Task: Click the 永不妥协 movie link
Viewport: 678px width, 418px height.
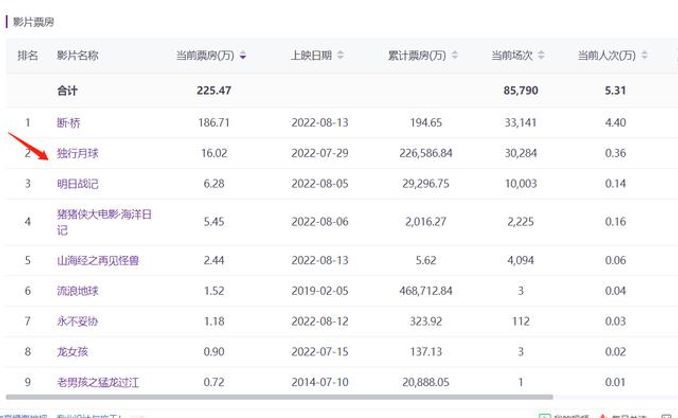Action: click(78, 321)
